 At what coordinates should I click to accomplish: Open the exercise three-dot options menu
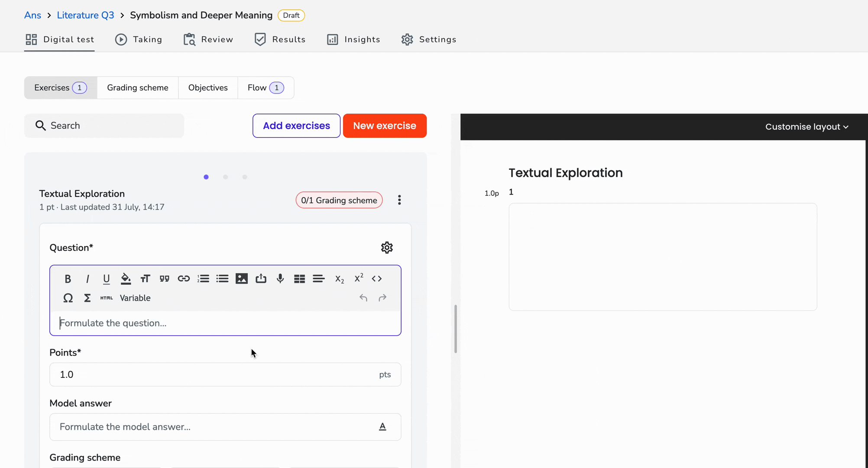(x=399, y=200)
